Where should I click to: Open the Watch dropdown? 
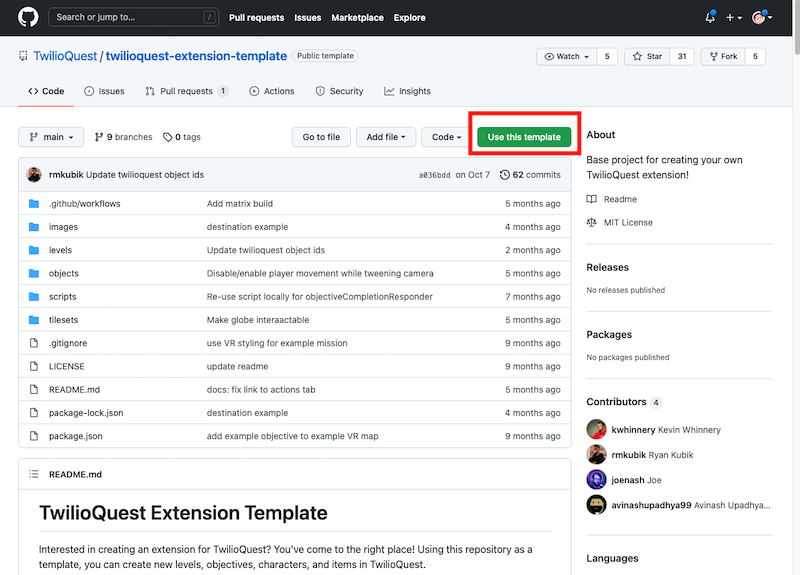tap(567, 56)
